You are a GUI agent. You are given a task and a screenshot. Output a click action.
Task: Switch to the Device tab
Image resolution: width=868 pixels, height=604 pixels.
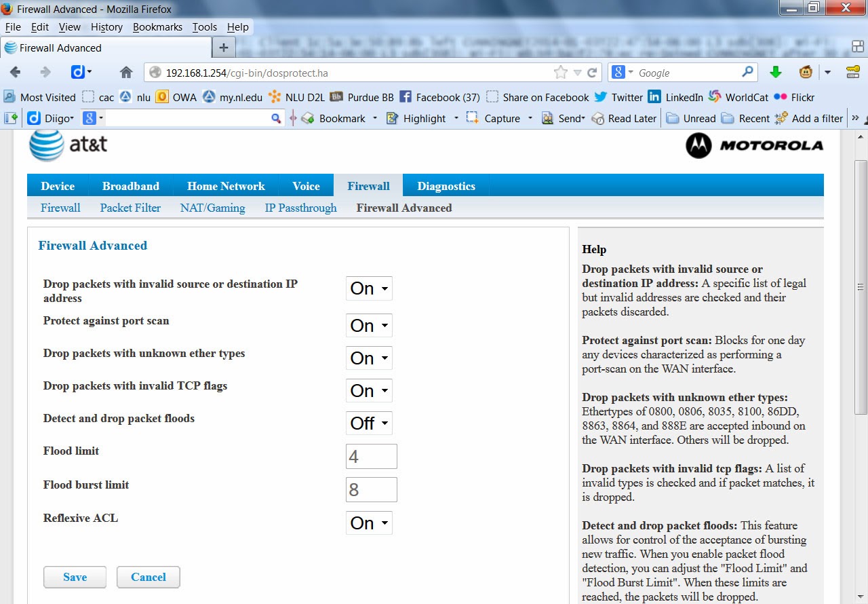(x=58, y=186)
